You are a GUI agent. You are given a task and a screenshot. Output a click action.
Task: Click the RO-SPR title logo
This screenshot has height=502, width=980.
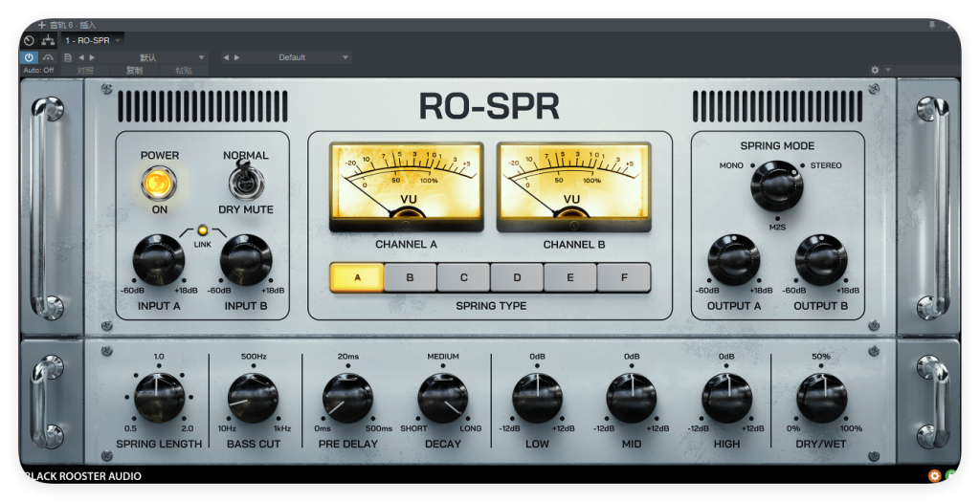(489, 106)
